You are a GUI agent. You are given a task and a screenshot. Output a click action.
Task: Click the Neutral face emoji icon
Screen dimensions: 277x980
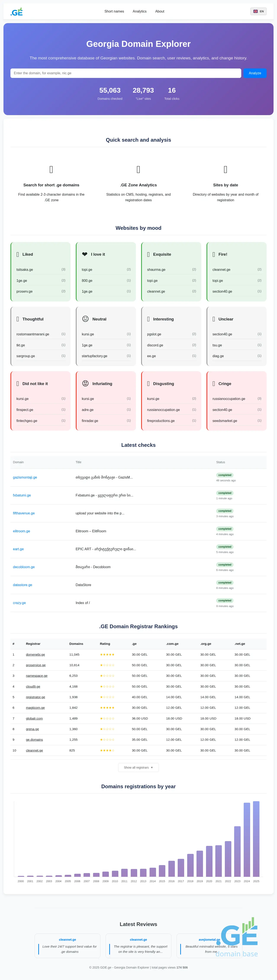(85, 319)
